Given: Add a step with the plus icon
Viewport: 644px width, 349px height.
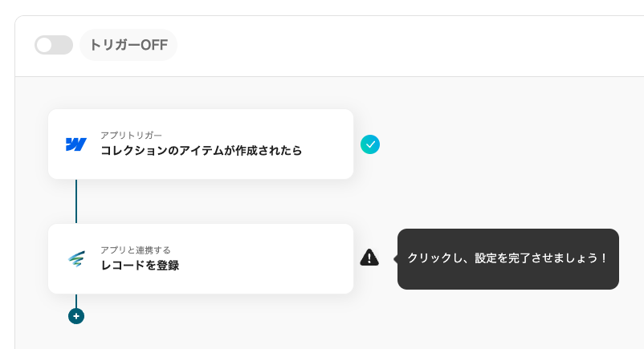Looking at the screenshot, I should (x=76, y=316).
